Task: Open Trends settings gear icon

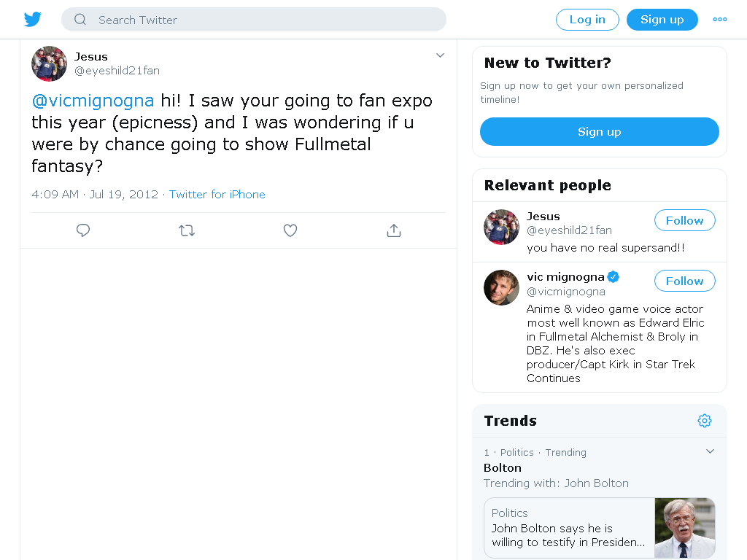Action: pyautogui.click(x=705, y=421)
